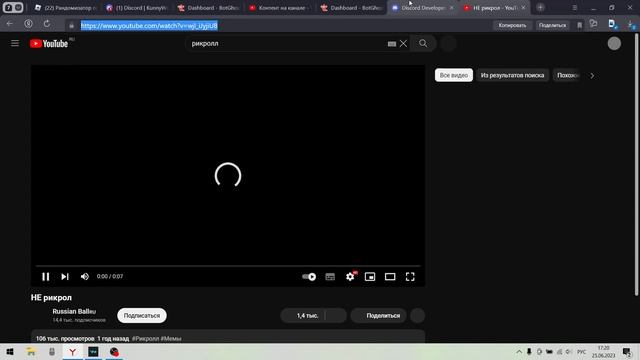Bookmark the page with the bookmark icon
640x360 pixels.
(x=580, y=25)
